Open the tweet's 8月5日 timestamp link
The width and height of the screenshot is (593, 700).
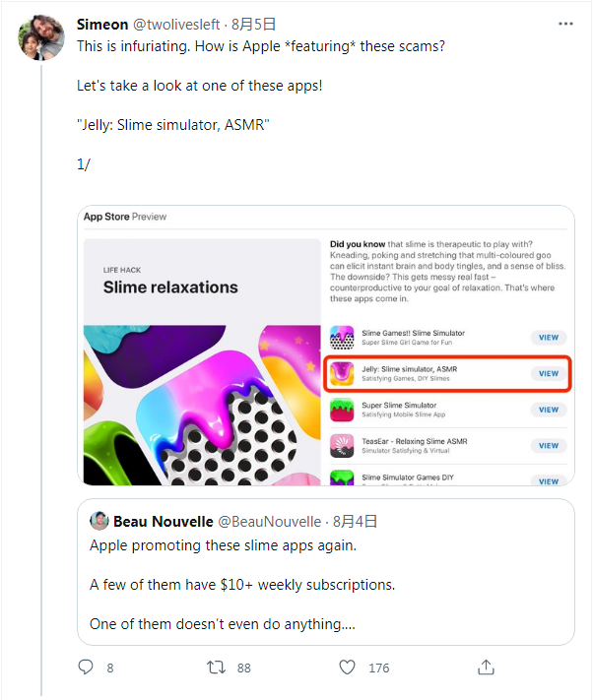point(254,24)
